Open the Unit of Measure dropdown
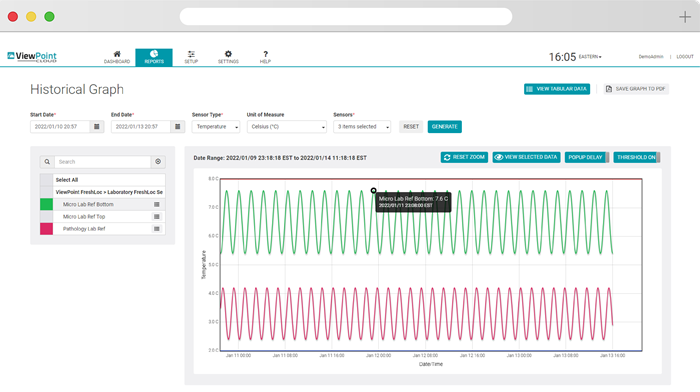This screenshot has width=700, height=392. [287, 127]
